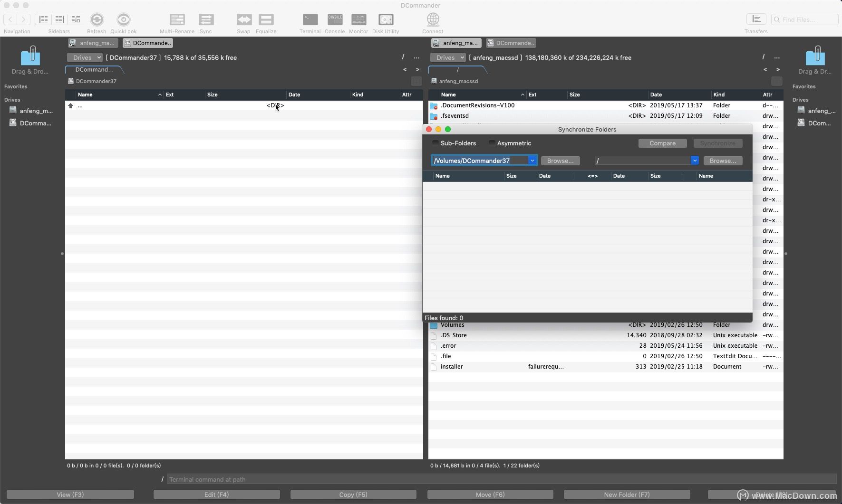The width and height of the screenshot is (842, 504).
Task: Click the Move (F6) button
Action: pos(490,494)
